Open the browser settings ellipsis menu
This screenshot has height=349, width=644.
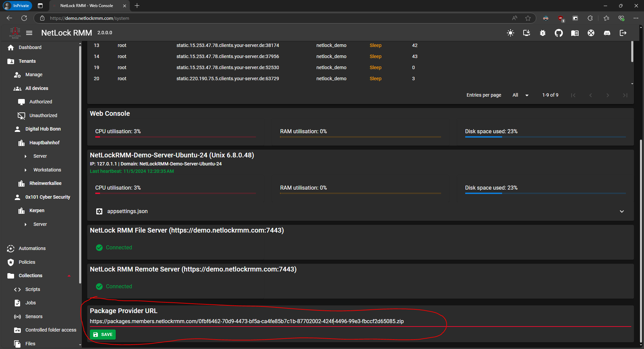click(636, 18)
